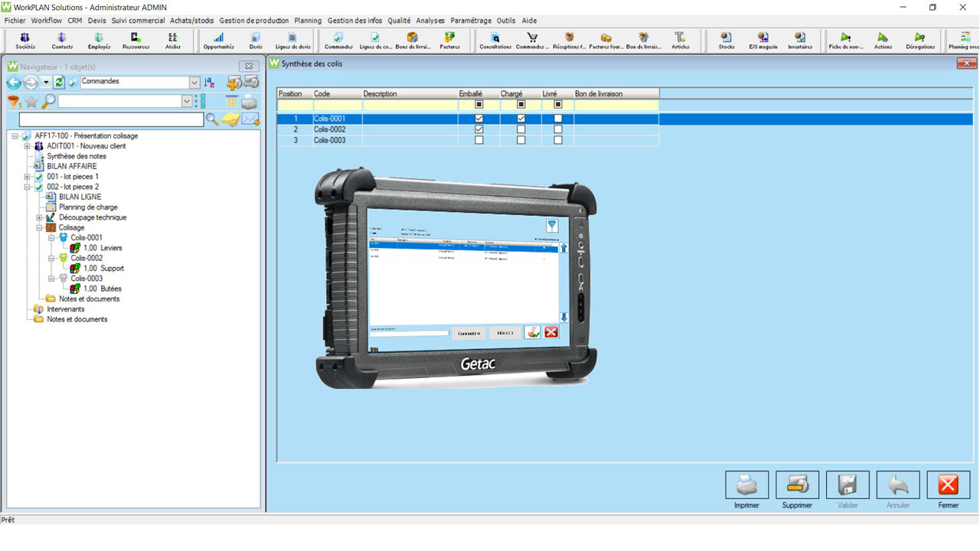Collapse the AFF17-100 root tree node
This screenshot has width=980, height=551.
15,136
